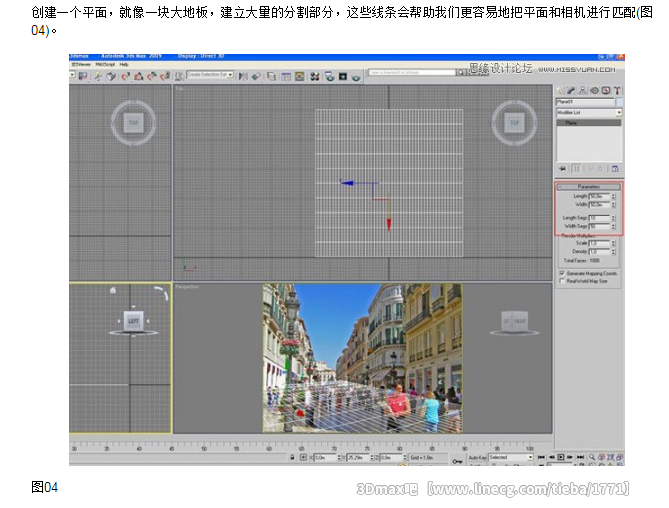This screenshot has height=508, width=669.
Task: Open Render Setup icon
Action: (x=329, y=76)
